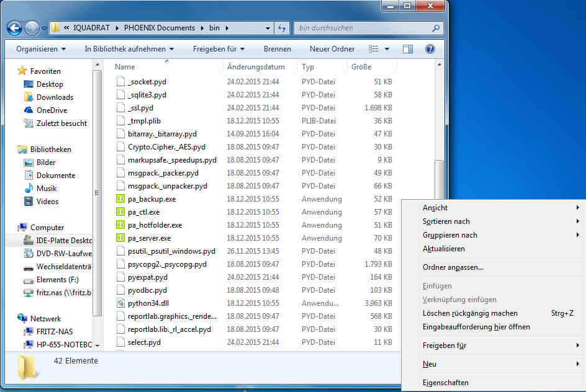Viewport: 586px width, 392px height.
Task: Expand the arrow after the bin breadcrumb
Action: 227,28
